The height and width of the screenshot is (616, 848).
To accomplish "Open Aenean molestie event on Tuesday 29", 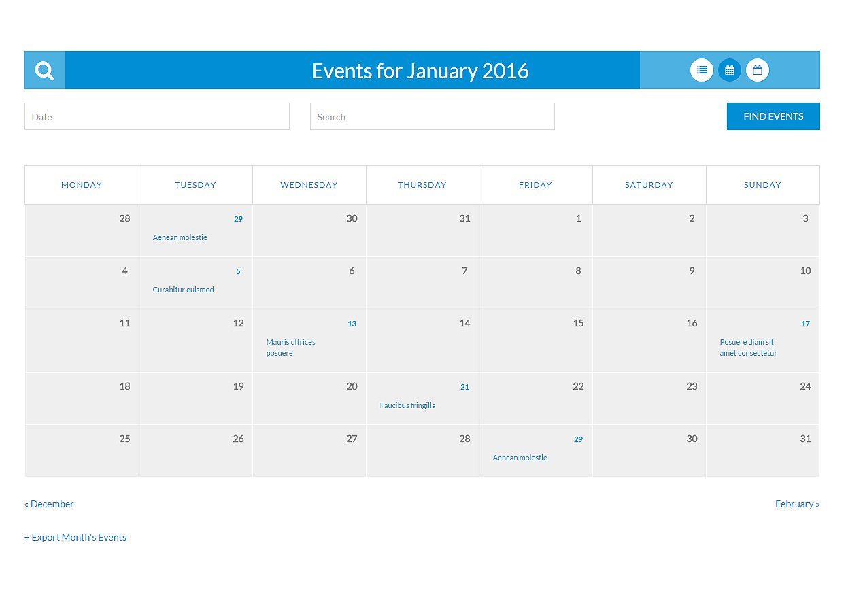I will (x=180, y=237).
